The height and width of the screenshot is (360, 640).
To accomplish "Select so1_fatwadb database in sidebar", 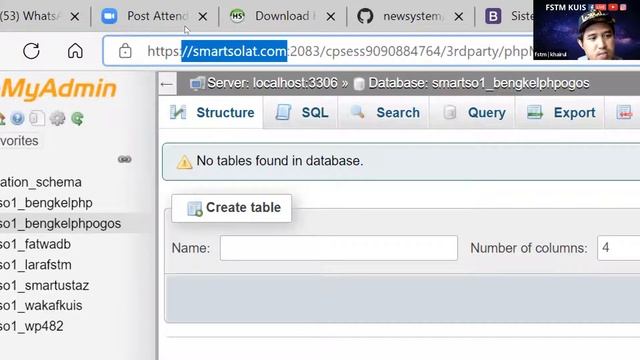I will coord(36,244).
